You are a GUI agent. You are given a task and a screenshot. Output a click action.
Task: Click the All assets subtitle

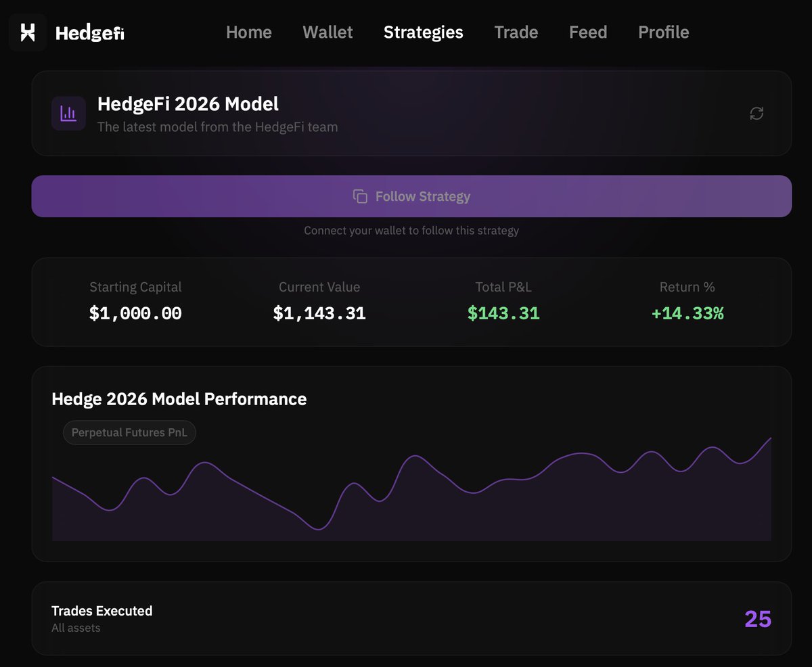click(x=76, y=628)
